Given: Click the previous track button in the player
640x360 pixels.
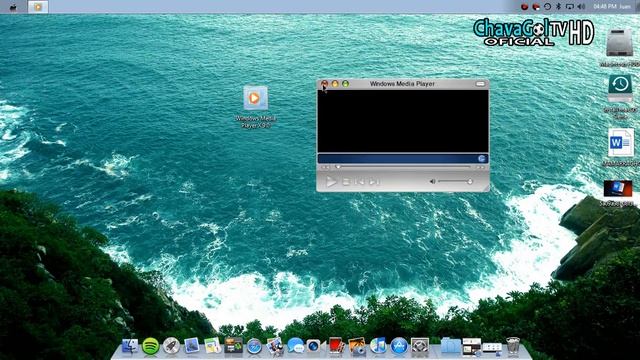Looking at the screenshot, I should (x=360, y=182).
